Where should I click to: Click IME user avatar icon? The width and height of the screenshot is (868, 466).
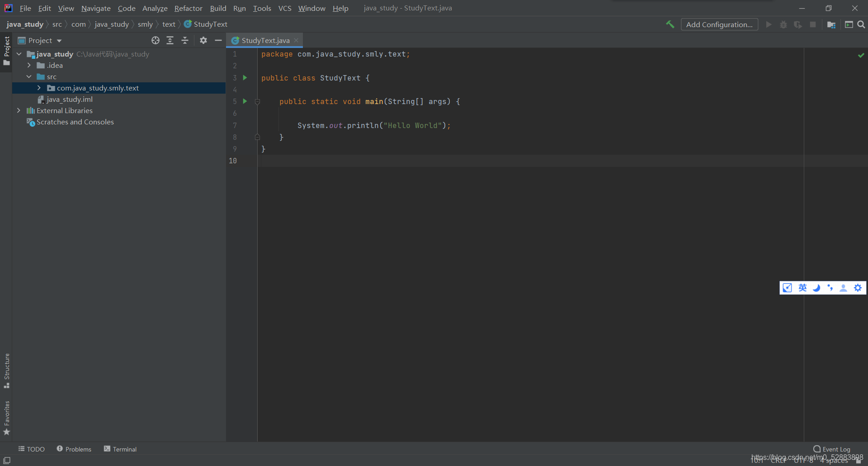843,288
